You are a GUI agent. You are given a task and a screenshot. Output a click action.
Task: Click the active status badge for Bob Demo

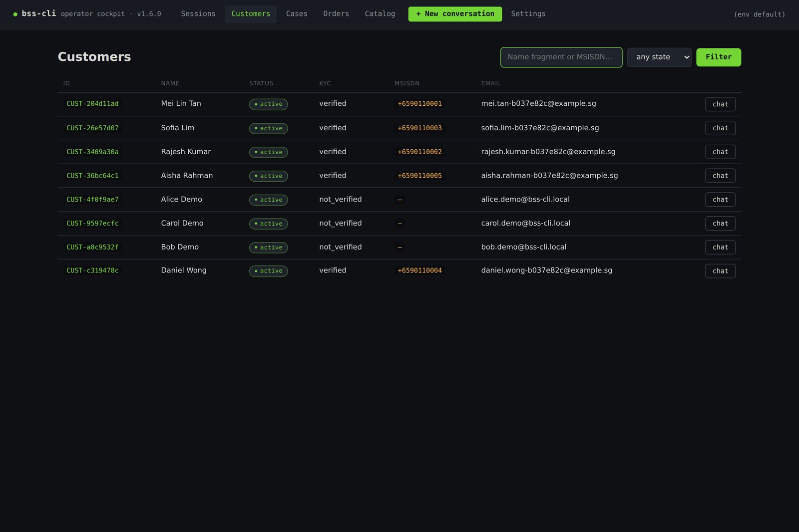(269, 248)
